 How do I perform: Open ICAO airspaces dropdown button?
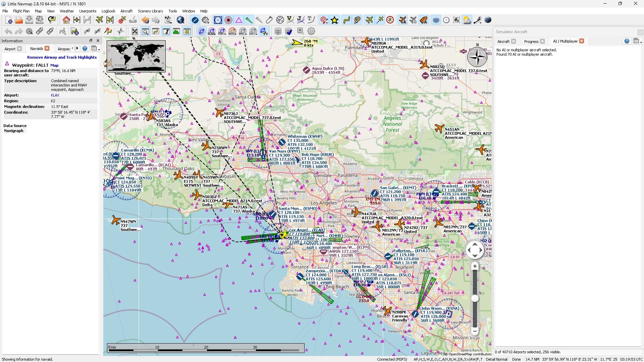pos(212,31)
